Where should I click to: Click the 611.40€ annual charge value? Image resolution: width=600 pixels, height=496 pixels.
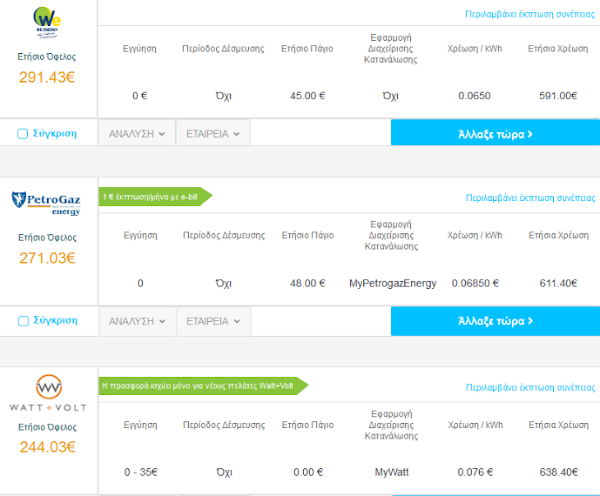(558, 283)
